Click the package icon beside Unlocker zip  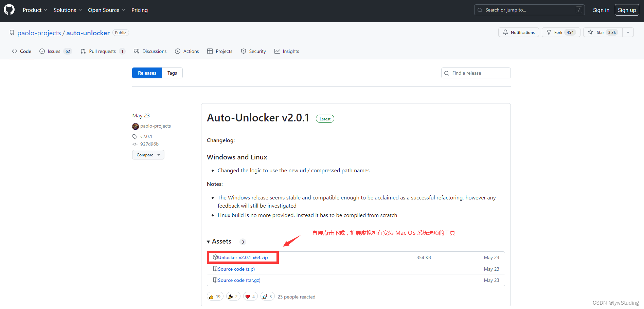[x=215, y=257]
